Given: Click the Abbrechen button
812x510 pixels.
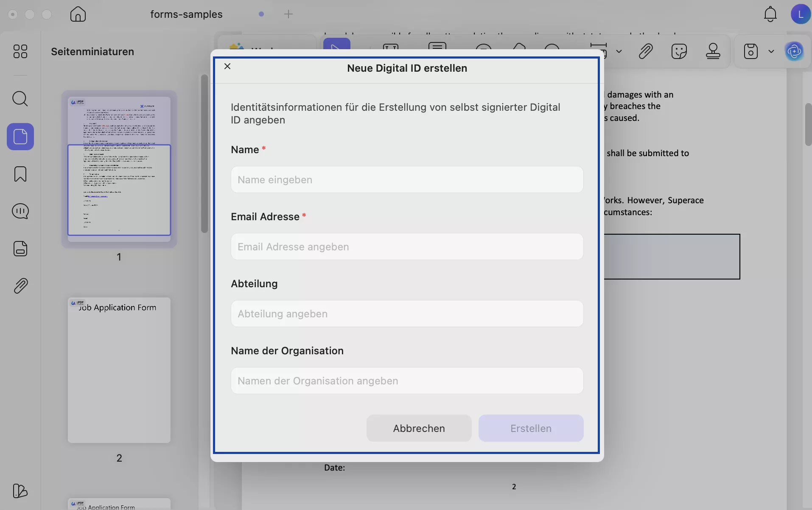Looking at the screenshot, I should point(418,428).
